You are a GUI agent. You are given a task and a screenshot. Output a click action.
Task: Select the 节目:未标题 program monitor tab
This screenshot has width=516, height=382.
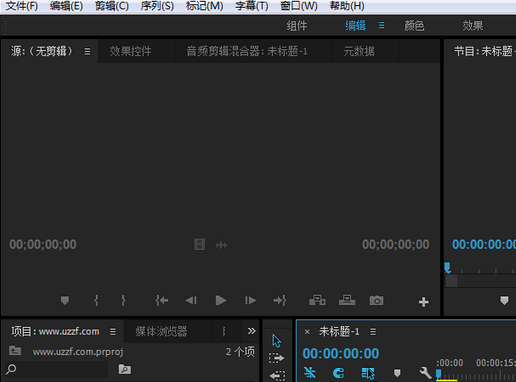click(x=485, y=51)
